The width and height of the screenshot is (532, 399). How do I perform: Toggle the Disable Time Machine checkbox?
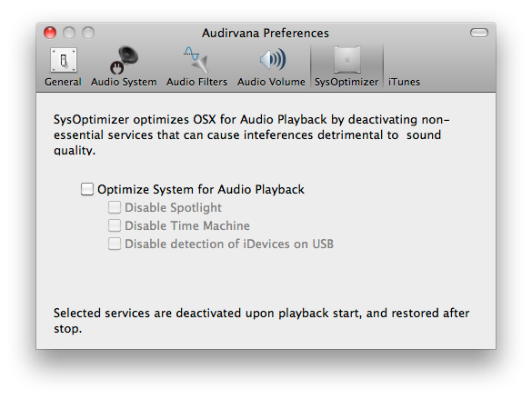point(115,225)
